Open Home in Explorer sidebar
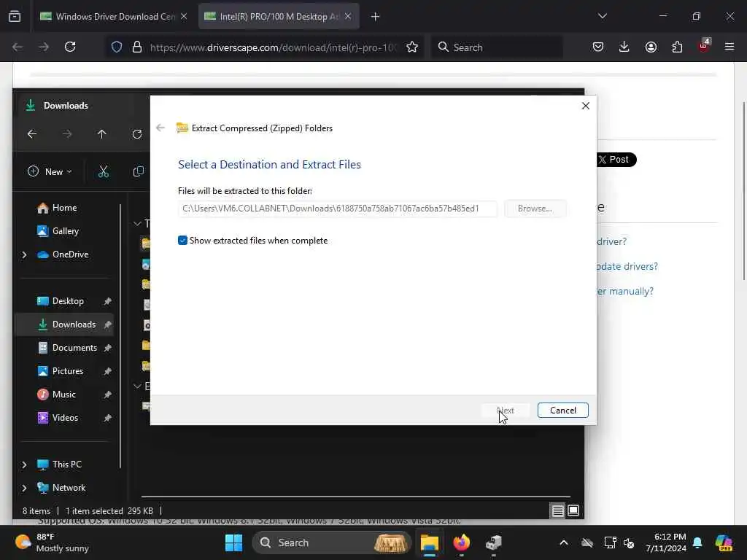The height and width of the screenshot is (560, 747). tap(64, 208)
